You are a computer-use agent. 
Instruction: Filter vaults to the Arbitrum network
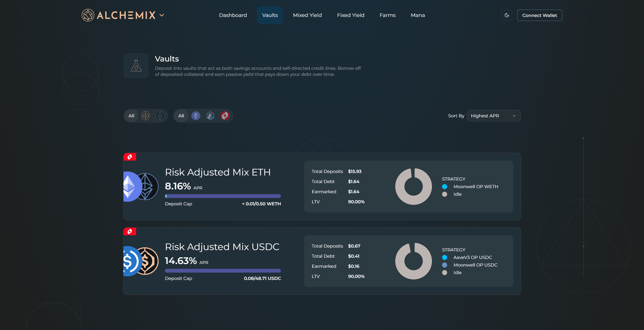point(210,116)
